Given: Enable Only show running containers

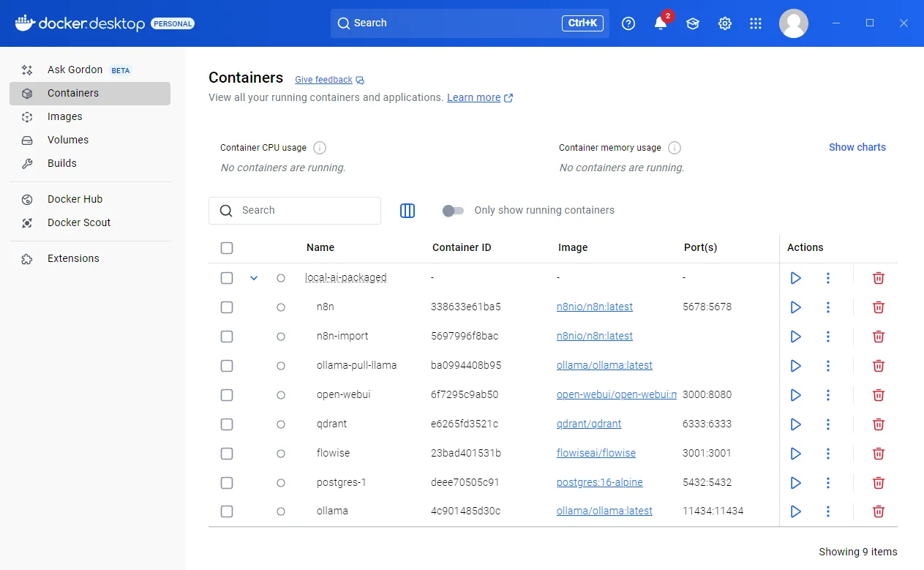Looking at the screenshot, I should (453, 210).
